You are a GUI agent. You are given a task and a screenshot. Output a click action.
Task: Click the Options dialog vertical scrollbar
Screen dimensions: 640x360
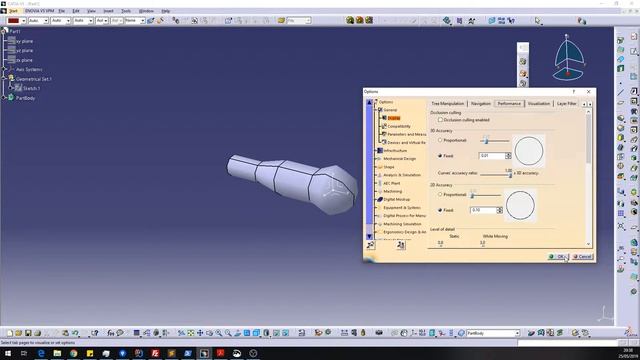click(589, 178)
